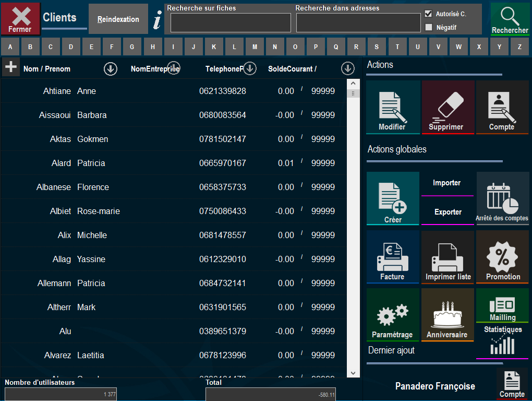Filter clients by letter K
This screenshot has height=401, width=532.
[x=214, y=46]
